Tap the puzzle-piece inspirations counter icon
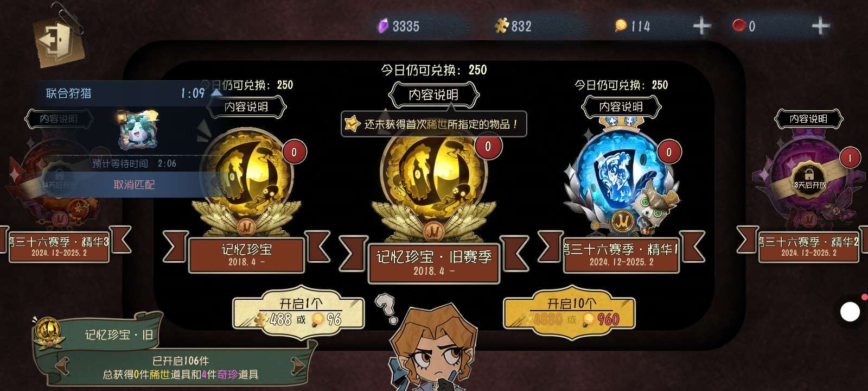Screen dimensions: 868x391 pos(501,26)
